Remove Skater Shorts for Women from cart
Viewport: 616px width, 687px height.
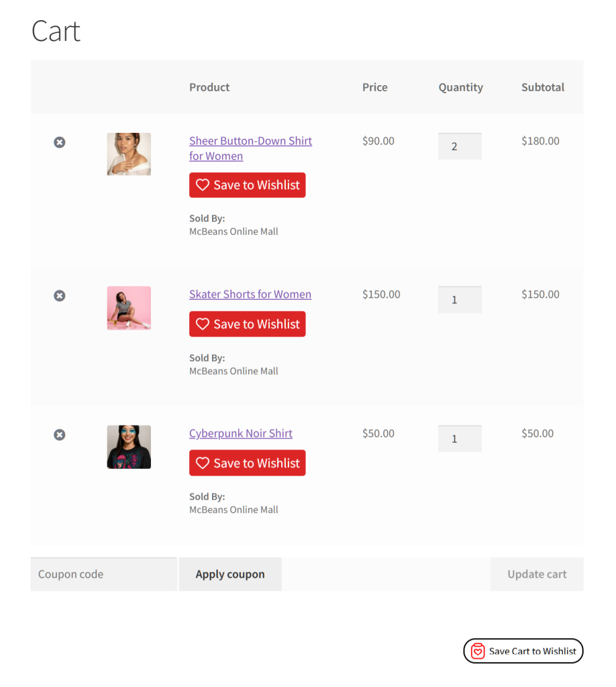pyautogui.click(x=59, y=295)
